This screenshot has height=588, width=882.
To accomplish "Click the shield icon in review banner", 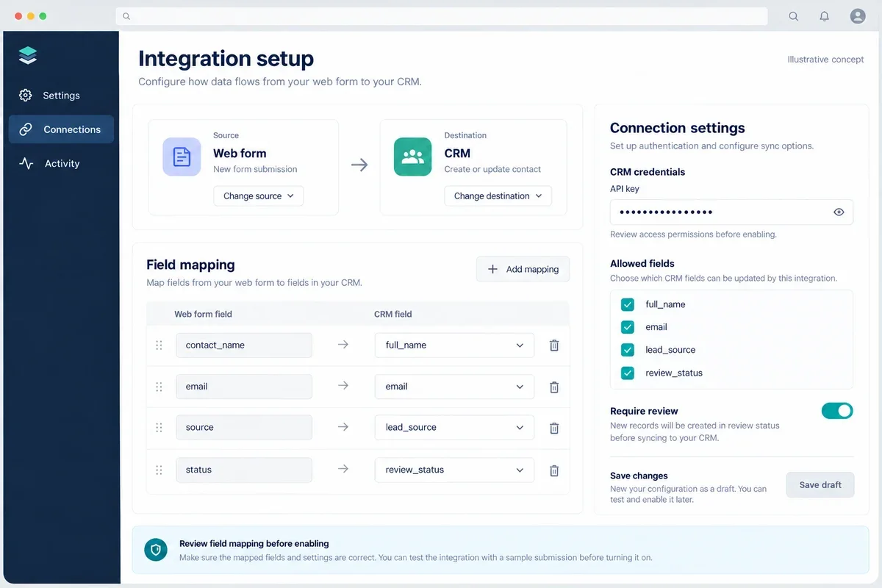I will pyautogui.click(x=156, y=550).
